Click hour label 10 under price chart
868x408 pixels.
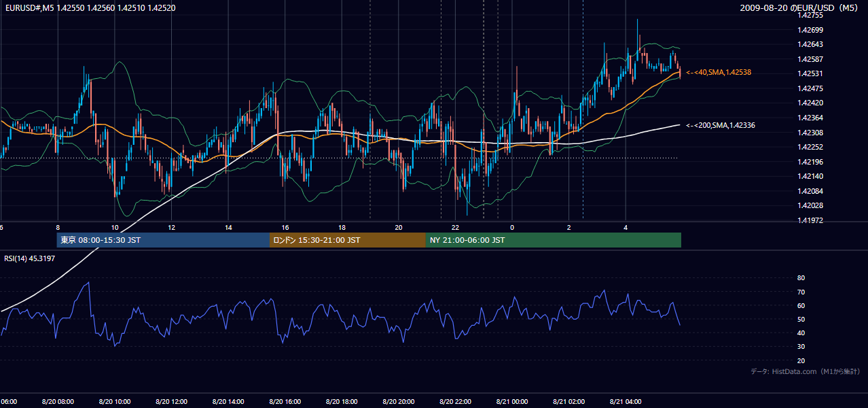[x=115, y=227]
